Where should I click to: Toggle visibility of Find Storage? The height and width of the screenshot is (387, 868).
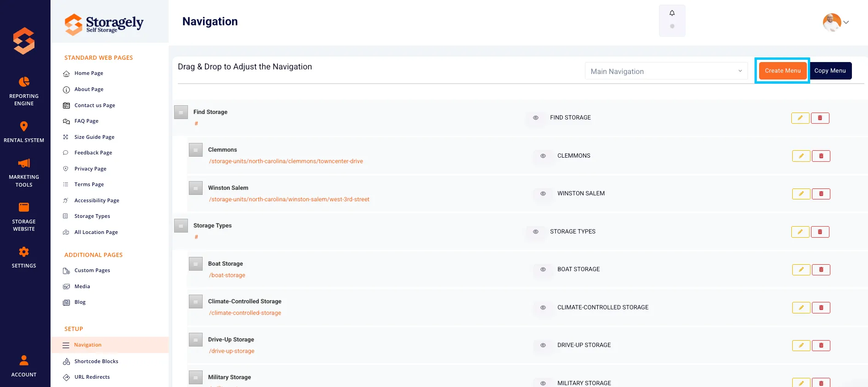(x=535, y=118)
